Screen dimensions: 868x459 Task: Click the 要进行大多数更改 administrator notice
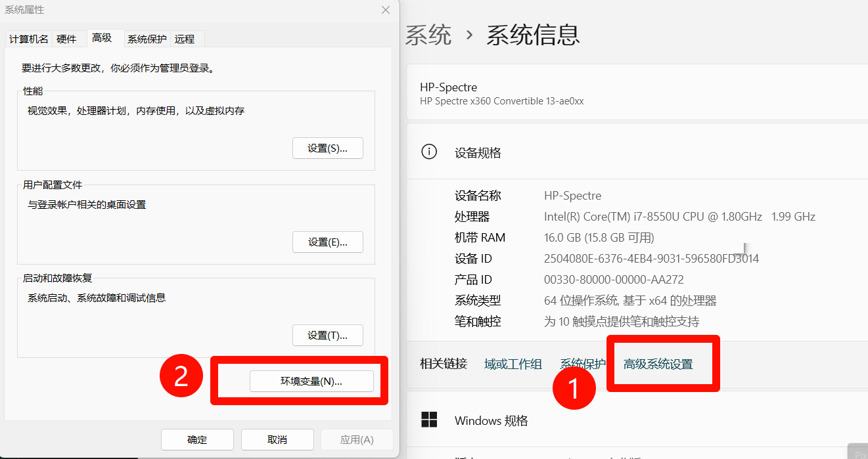(x=119, y=68)
